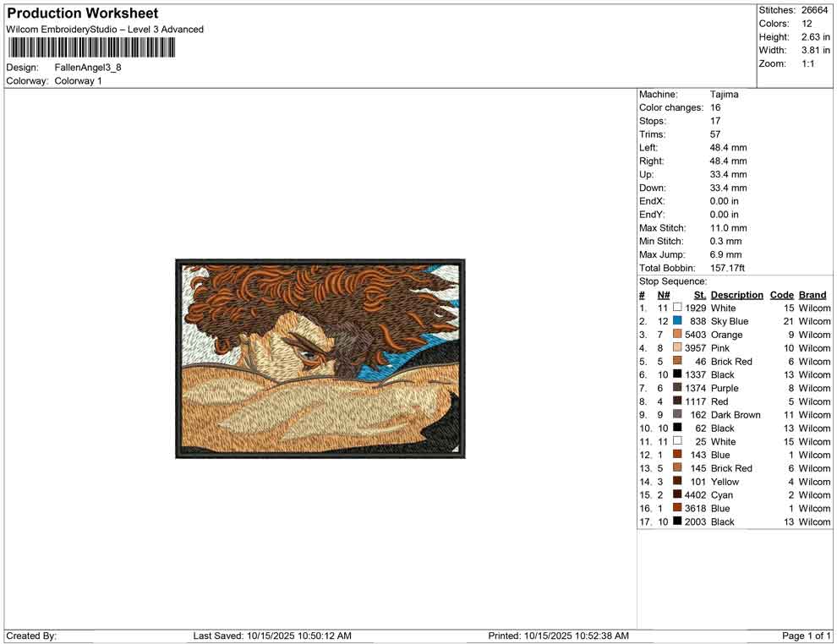The image size is (837, 644).
Task: Click stitch count '2003' in the last Black row
Action: tap(696, 521)
